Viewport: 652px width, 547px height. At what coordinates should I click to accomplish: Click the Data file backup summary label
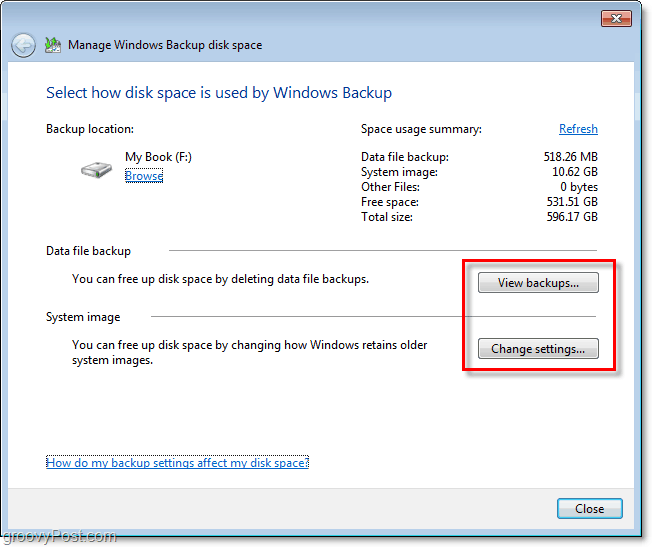[405, 157]
